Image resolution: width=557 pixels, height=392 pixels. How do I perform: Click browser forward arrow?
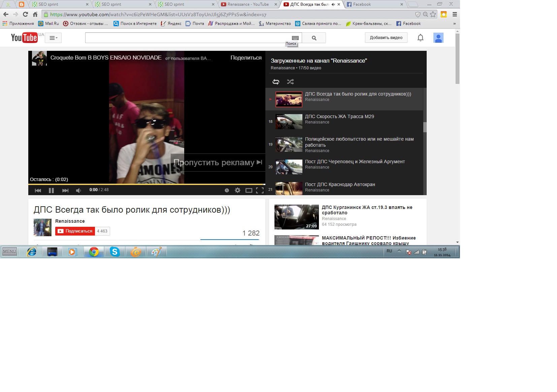[x=15, y=14]
